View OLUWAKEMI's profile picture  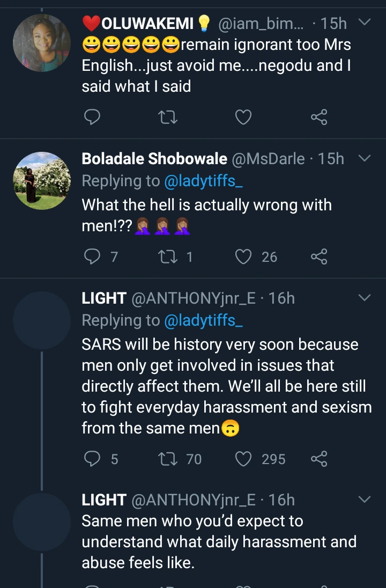pyautogui.click(x=42, y=43)
